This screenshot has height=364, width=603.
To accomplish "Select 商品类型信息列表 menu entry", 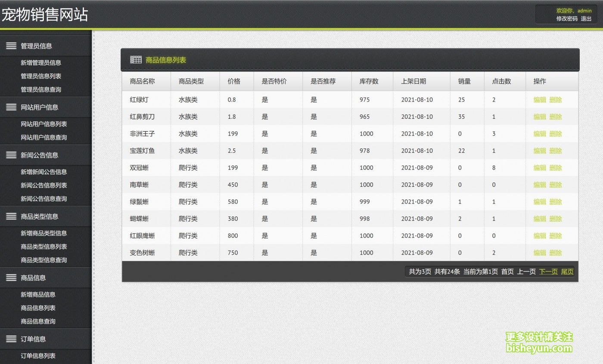I will pyautogui.click(x=44, y=247).
